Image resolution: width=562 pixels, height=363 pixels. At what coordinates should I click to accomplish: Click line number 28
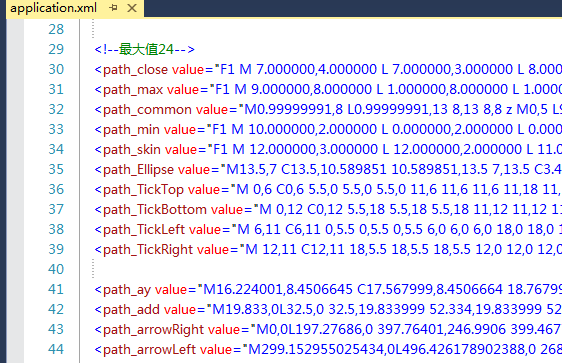click(x=56, y=29)
